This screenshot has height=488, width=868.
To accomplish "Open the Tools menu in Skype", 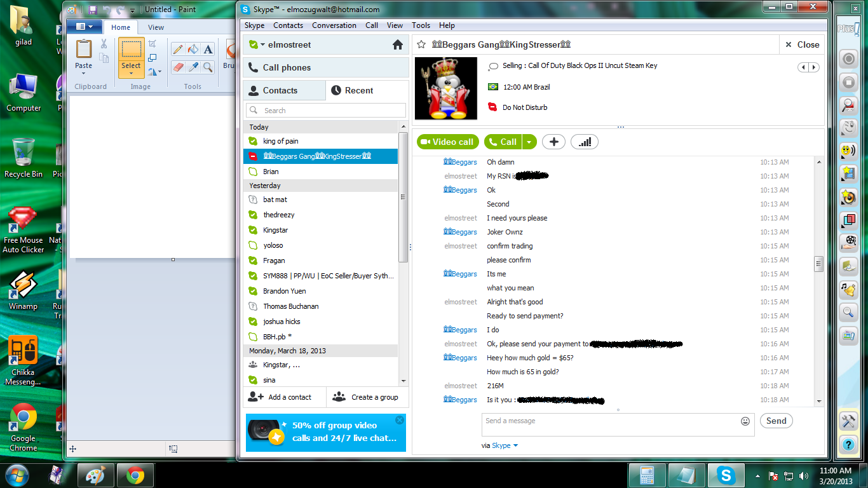I will (421, 25).
